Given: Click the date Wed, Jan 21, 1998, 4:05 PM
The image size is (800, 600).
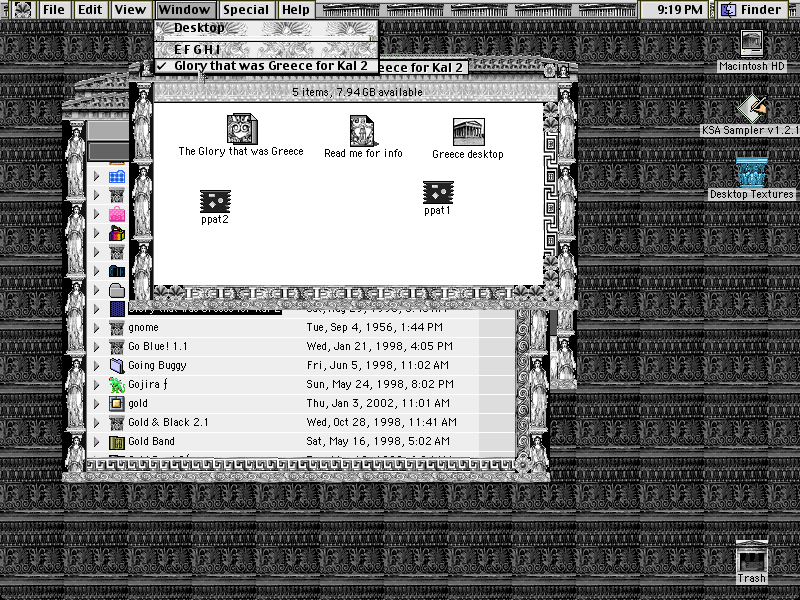Looking at the screenshot, I should coord(380,346).
